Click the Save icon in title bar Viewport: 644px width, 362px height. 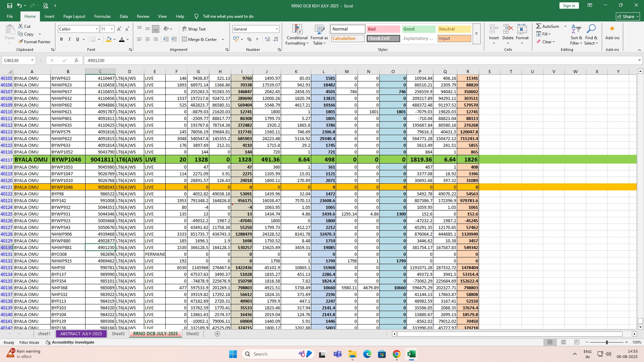(10, 6)
